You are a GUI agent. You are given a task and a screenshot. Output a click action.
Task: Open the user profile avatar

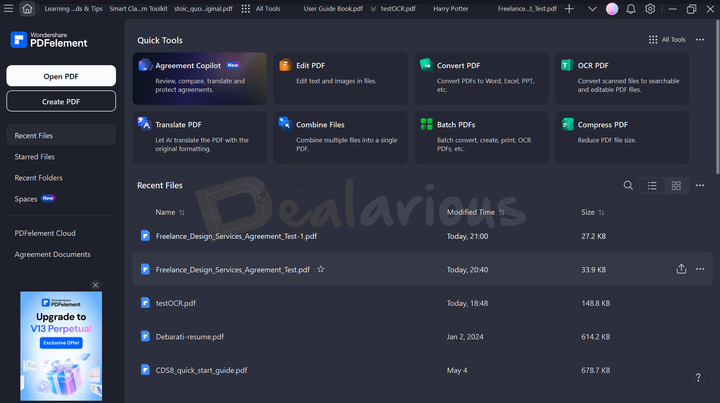(x=612, y=9)
